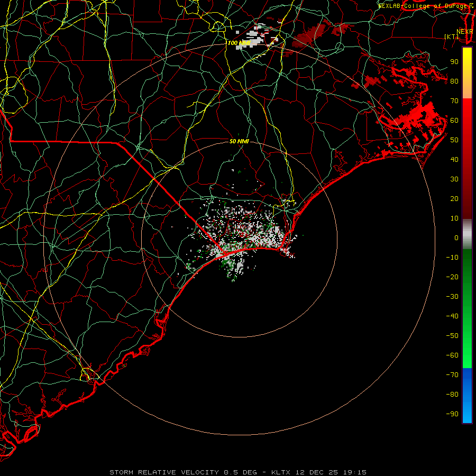Image resolution: width=476 pixels, height=476 pixels.
Task: Click the -50 value on velocity scale
Action: click(452, 336)
